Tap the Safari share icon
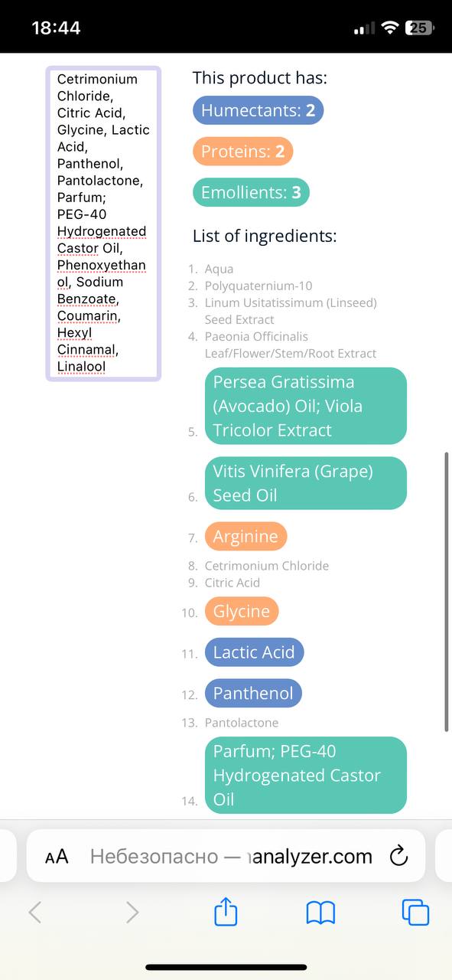 pos(226,911)
